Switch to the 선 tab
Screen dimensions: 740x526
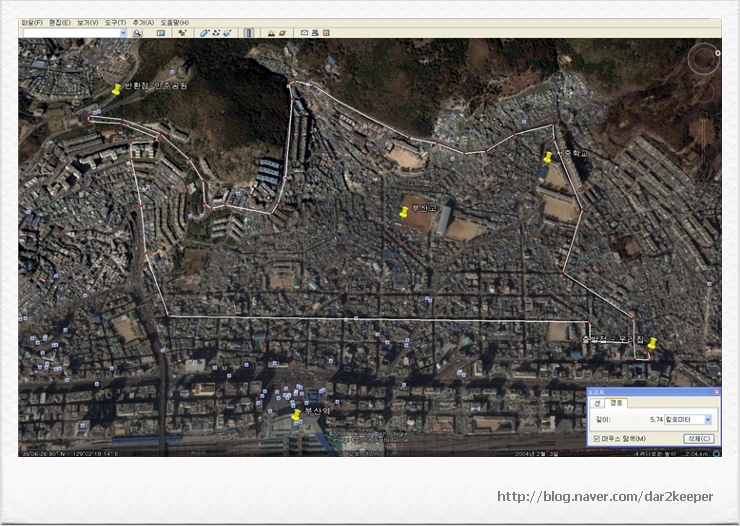[x=598, y=403]
